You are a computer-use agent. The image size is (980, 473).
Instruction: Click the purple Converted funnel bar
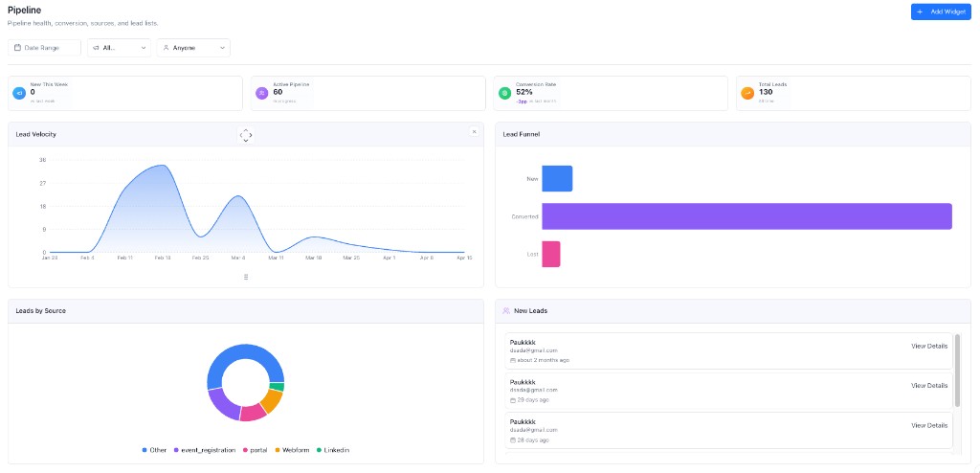(x=746, y=216)
